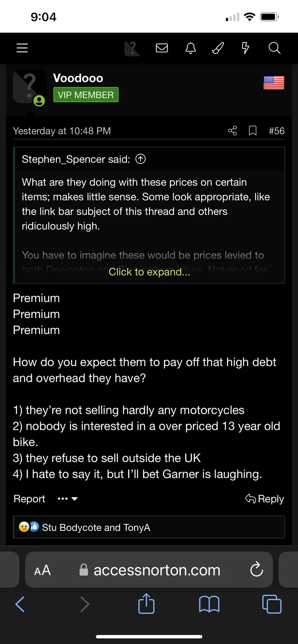Open Safari bookmarks book icon
The image size is (298, 644).
pos(209,604)
